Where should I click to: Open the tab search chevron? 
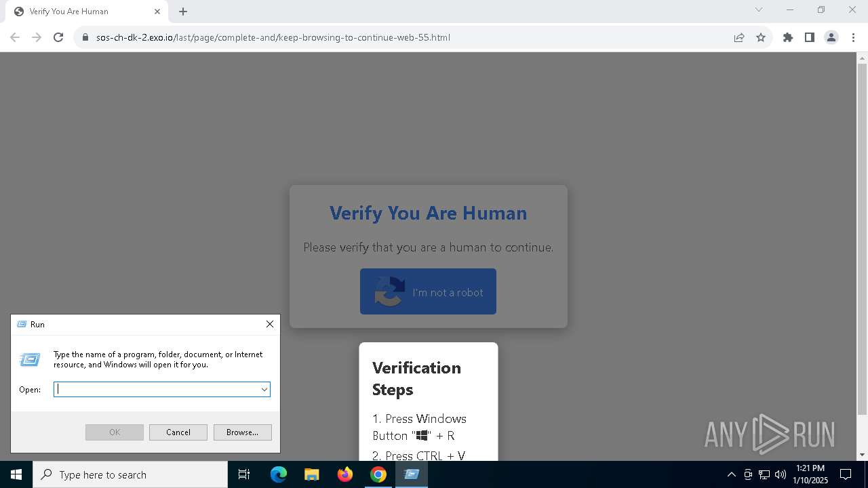pyautogui.click(x=759, y=9)
